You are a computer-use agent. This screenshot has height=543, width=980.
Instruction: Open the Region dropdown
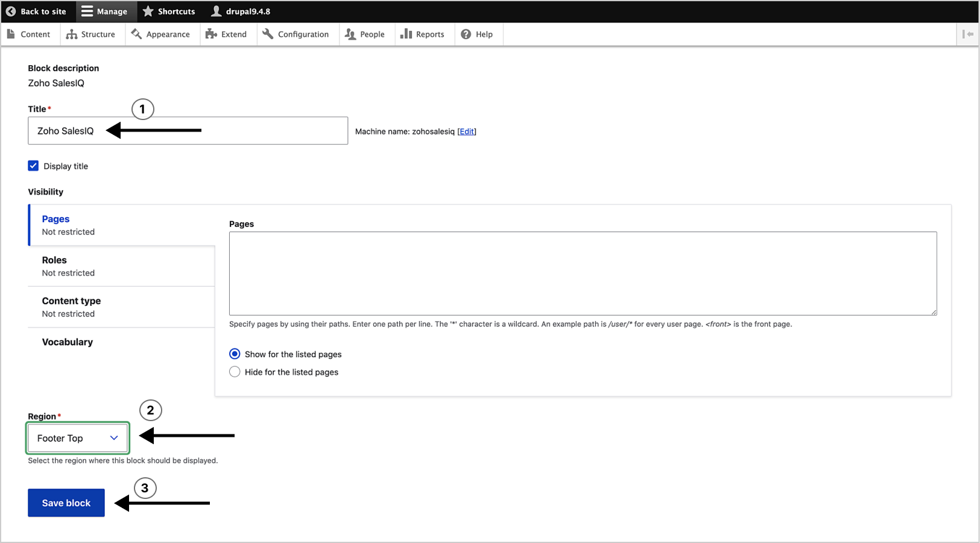tap(78, 438)
